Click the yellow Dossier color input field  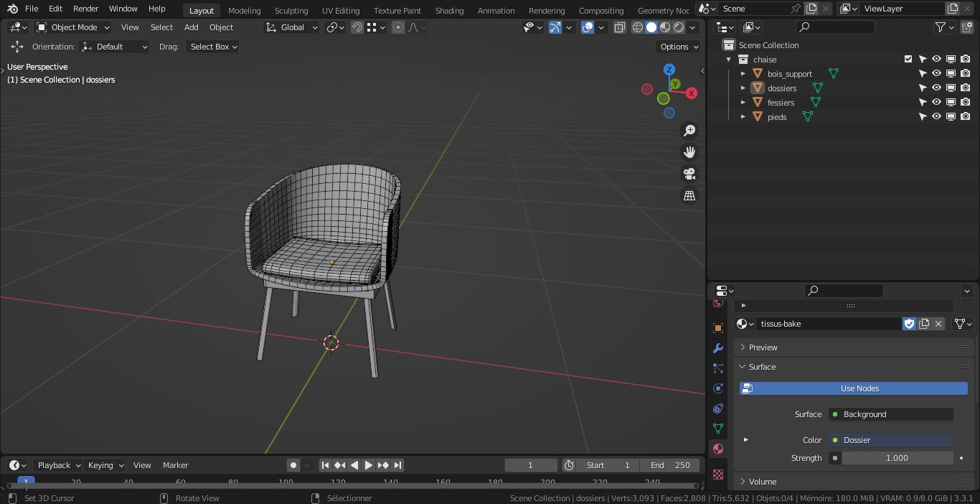coord(890,439)
